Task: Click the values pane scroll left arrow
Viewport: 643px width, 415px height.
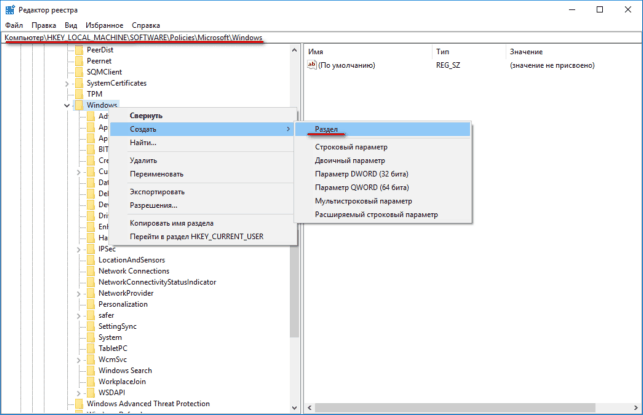Action: pyautogui.click(x=310, y=408)
